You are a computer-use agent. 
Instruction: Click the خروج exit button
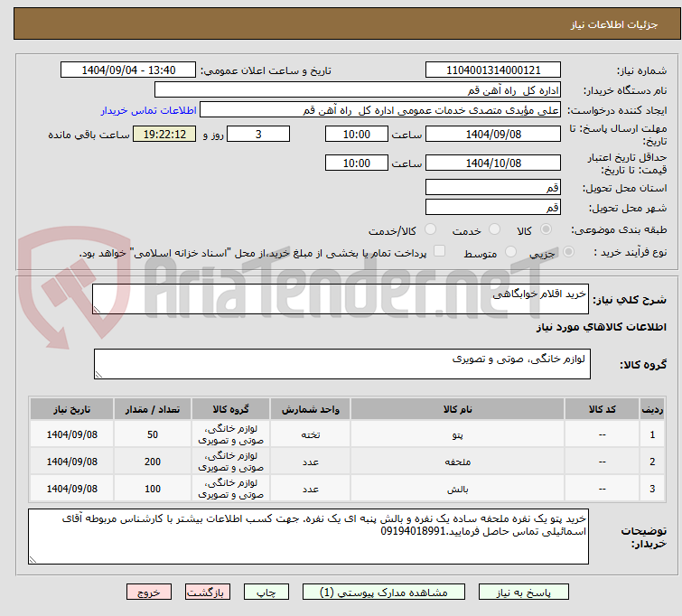pos(149,593)
